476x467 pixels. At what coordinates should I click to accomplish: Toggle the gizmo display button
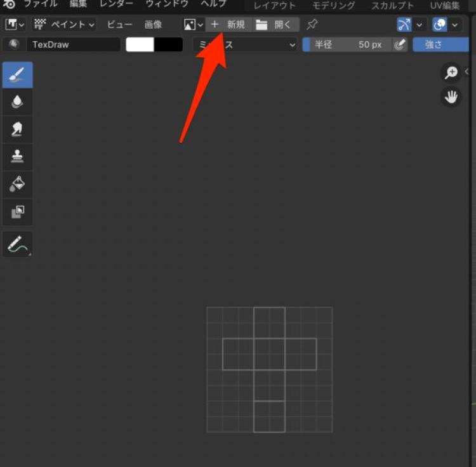[404, 25]
